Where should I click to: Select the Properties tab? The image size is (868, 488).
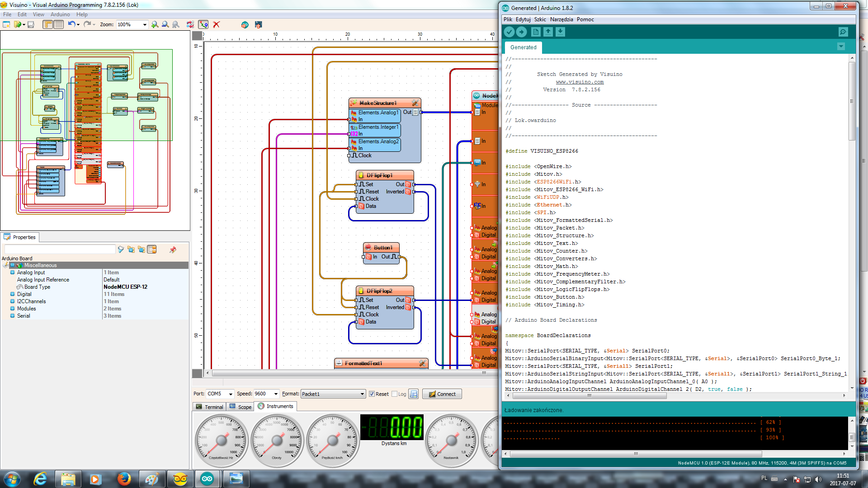[20, 237]
